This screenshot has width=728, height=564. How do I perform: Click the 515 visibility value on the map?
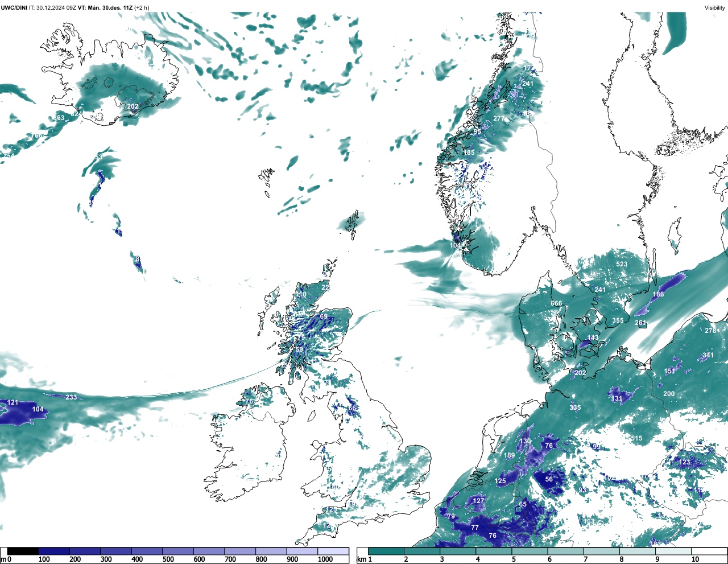click(636, 438)
